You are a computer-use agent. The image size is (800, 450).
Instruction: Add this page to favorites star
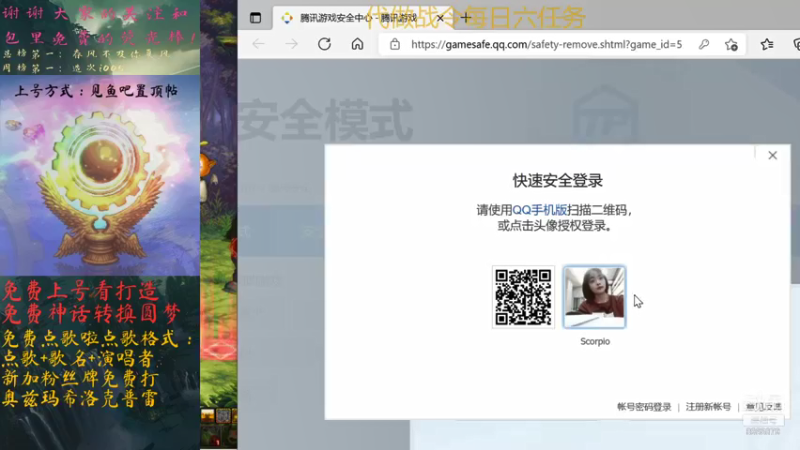[x=731, y=44]
